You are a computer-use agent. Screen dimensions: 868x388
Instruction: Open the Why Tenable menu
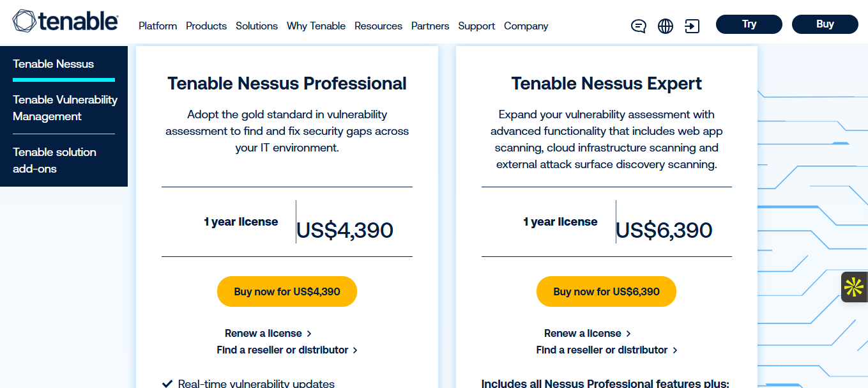tap(316, 26)
